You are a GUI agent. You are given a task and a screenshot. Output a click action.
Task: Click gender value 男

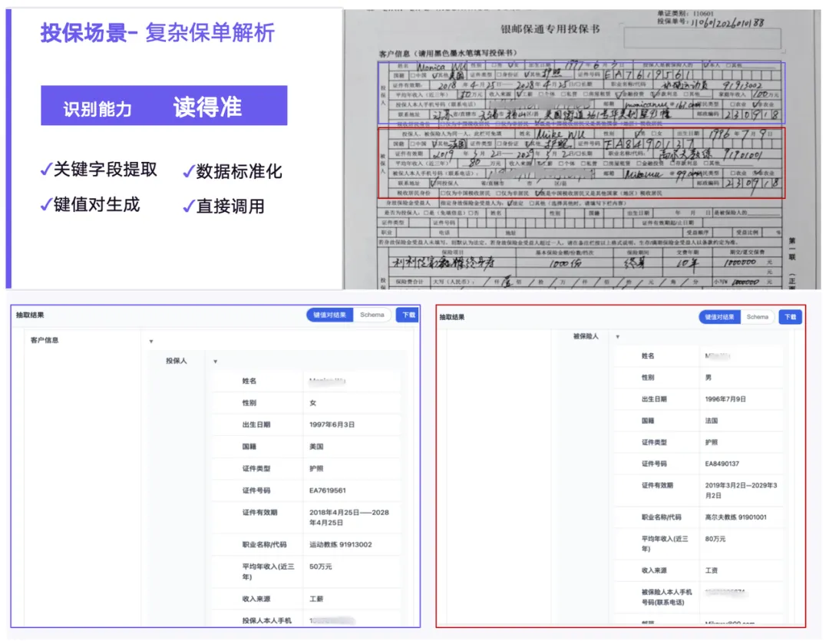point(708,378)
